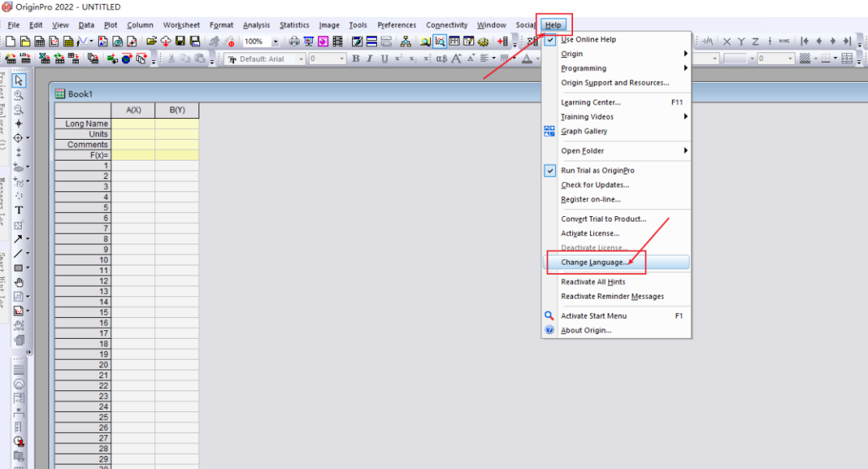Click the Graph Gallery menu icon
This screenshot has height=469, width=868.
coord(549,131)
